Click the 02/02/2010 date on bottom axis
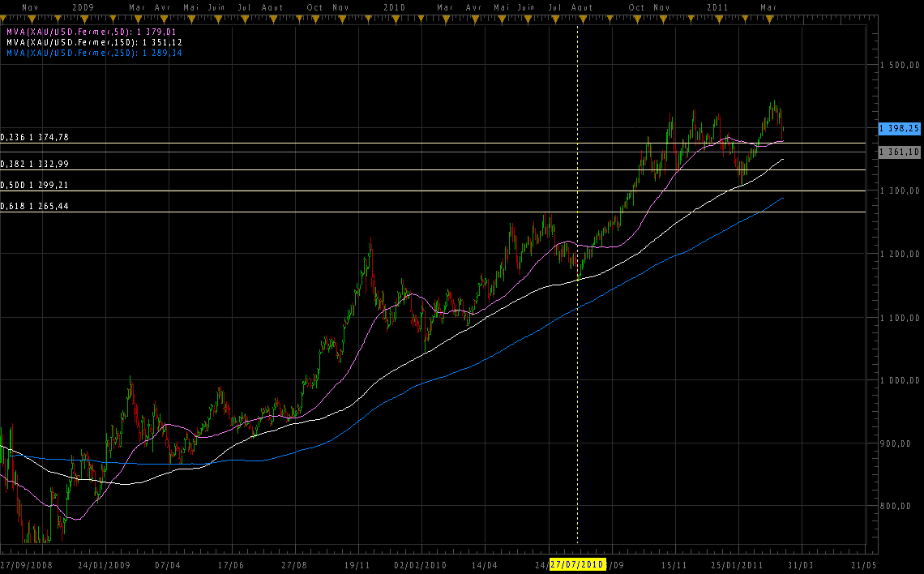The height and width of the screenshot is (574, 924). [420, 564]
